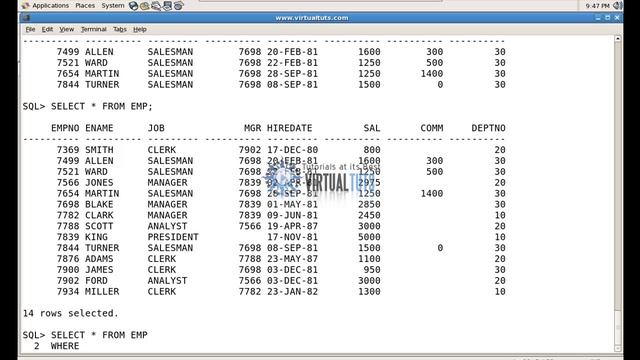Click the terminal window menu icon in title bar

(x=27, y=18)
